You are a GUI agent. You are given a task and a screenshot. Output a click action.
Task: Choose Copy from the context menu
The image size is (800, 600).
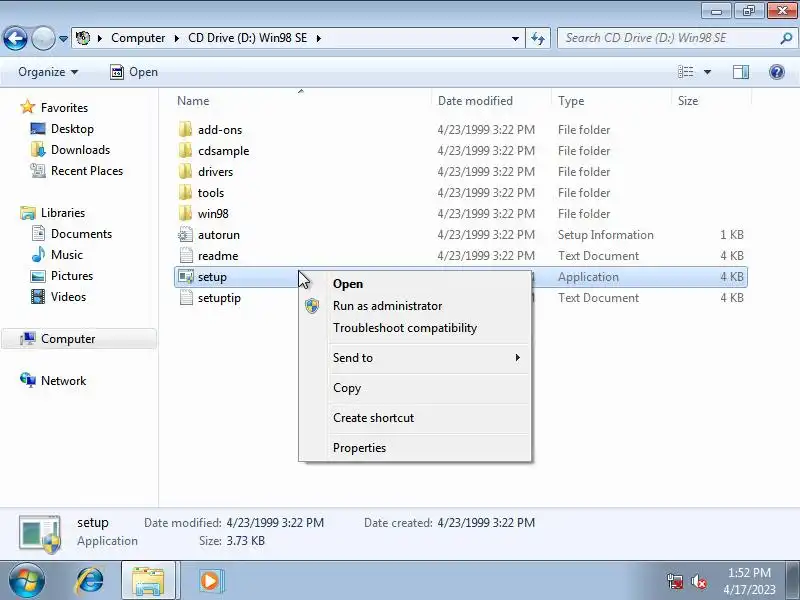pos(414,388)
